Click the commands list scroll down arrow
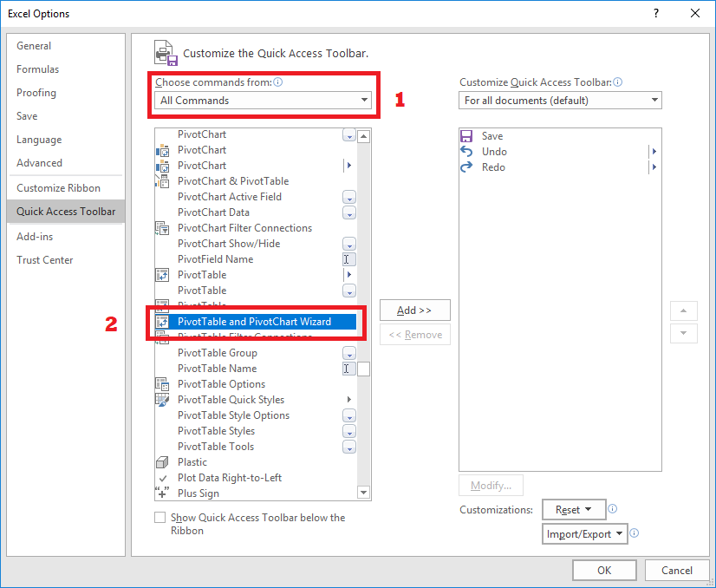Image resolution: width=716 pixels, height=588 pixels. point(363,493)
